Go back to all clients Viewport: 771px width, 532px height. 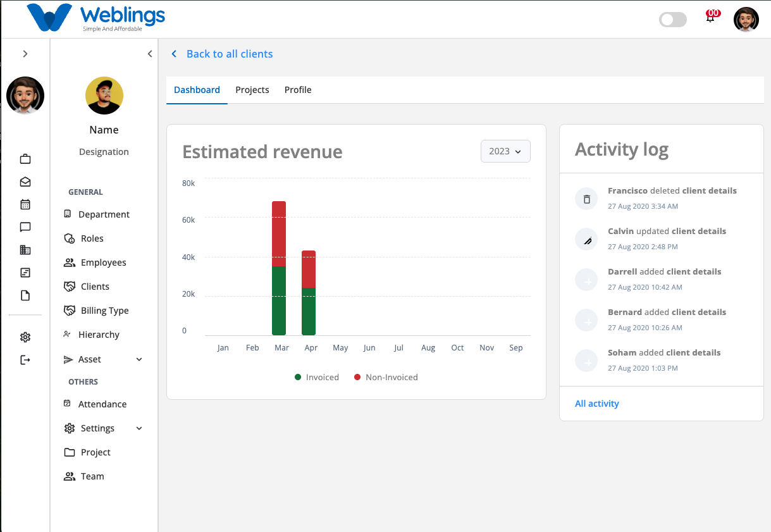[x=222, y=54]
